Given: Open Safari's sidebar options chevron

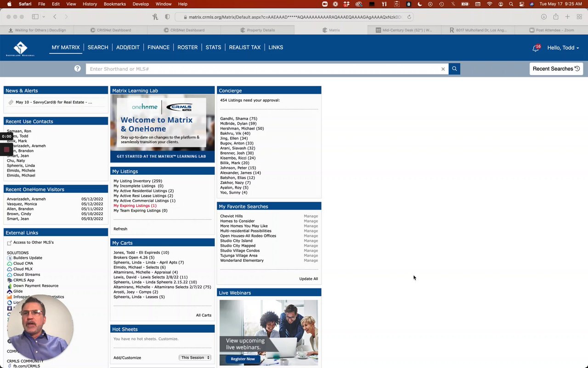Looking at the screenshot, I should (44, 17).
